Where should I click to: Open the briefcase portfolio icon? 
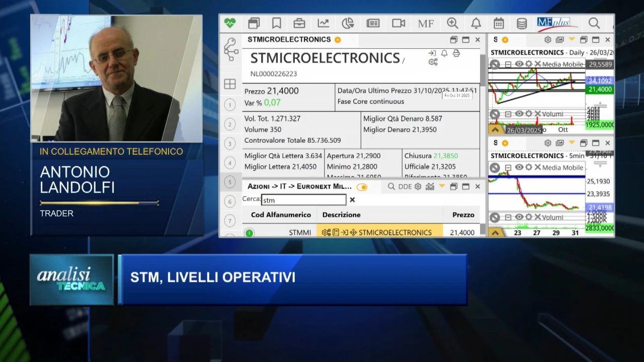(299, 23)
